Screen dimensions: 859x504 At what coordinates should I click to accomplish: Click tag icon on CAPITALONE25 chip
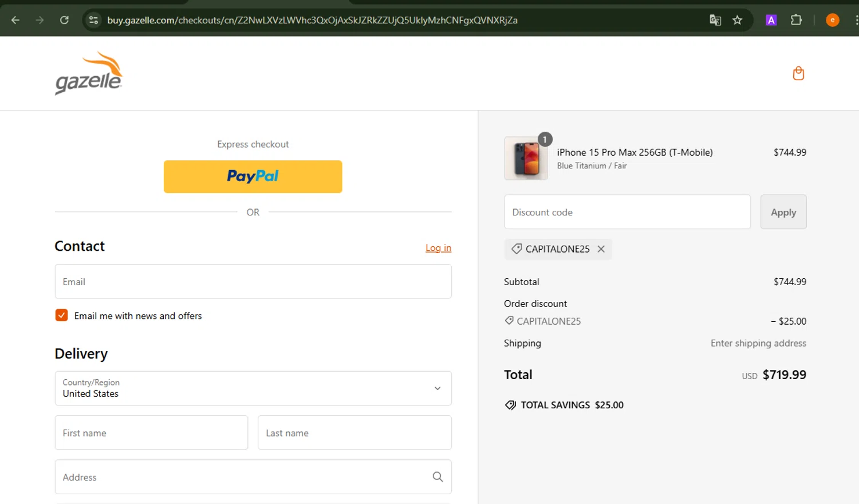(x=517, y=249)
